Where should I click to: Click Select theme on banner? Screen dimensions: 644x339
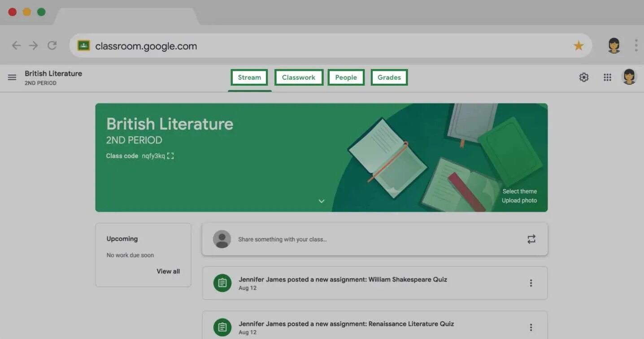(x=519, y=191)
